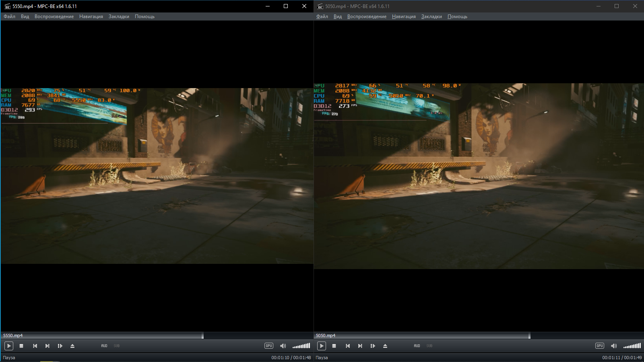
Task: Click the seek bar in 5550.mp4 window
Action: 157,335
